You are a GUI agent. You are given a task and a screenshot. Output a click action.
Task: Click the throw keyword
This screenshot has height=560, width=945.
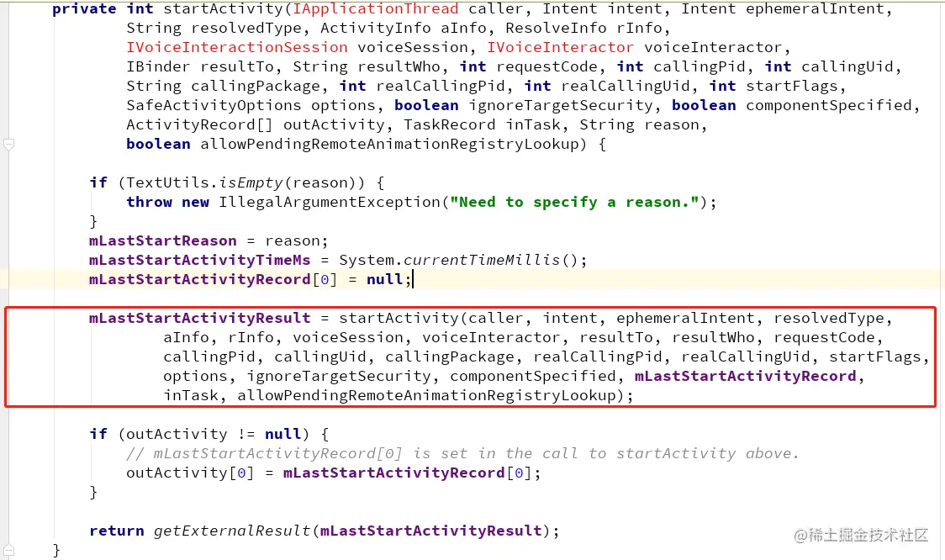click(x=149, y=202)
